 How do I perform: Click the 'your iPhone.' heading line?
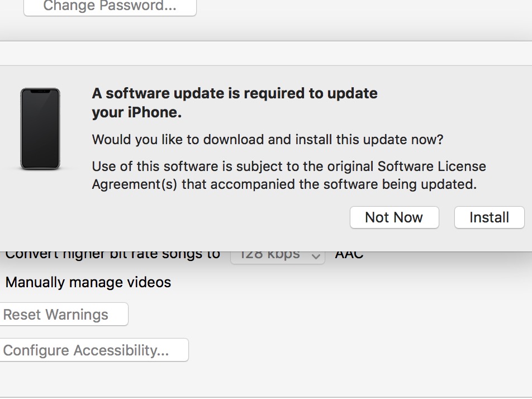pos(137,112)
